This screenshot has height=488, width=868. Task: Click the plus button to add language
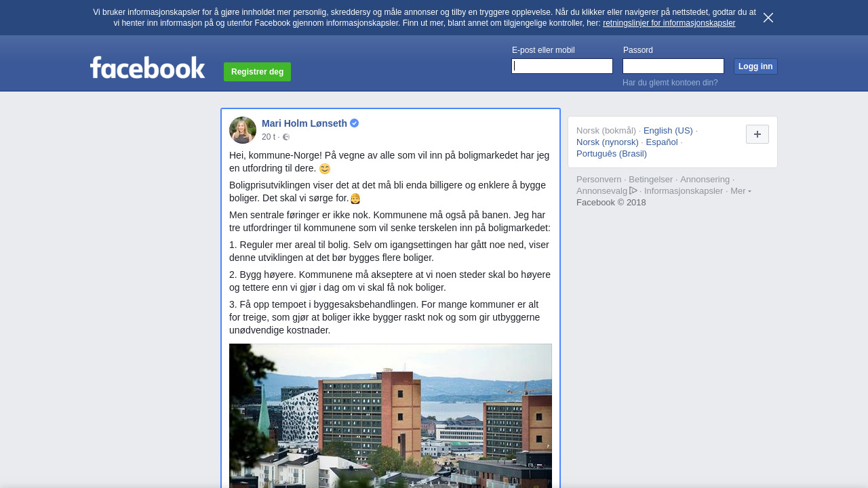[757, 134]
